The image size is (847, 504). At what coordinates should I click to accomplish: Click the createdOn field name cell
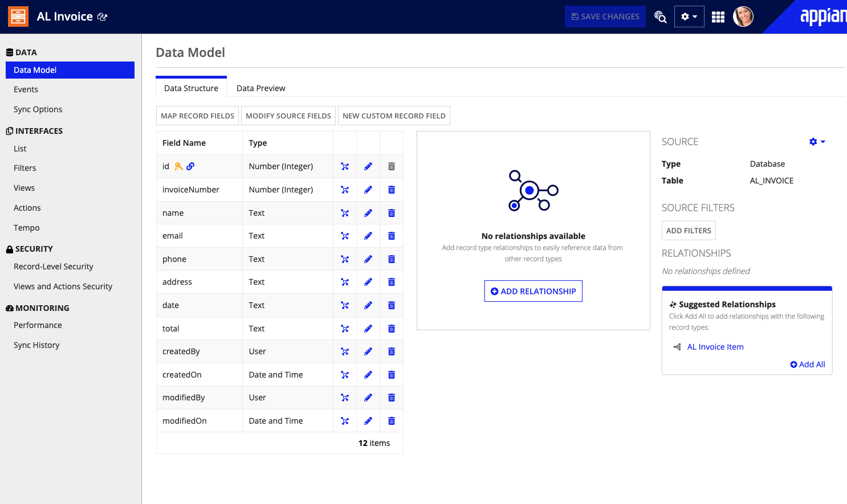point(199,375)
